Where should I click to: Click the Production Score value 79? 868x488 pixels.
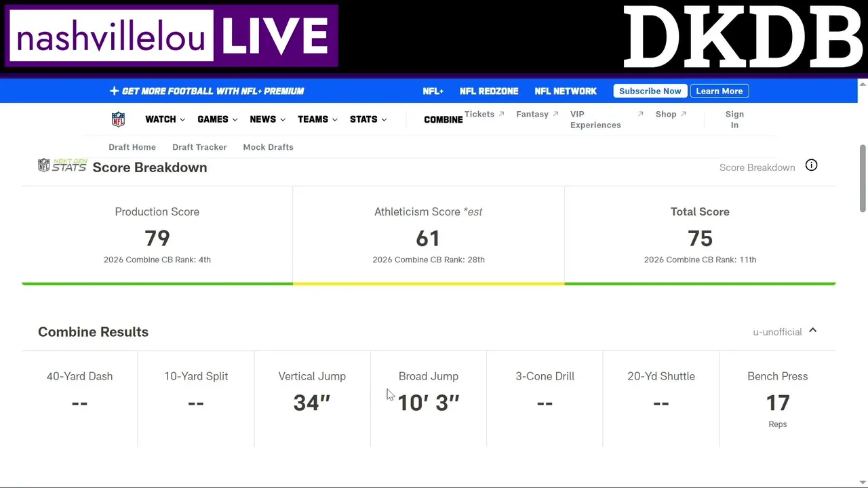(x=157, y=238)
